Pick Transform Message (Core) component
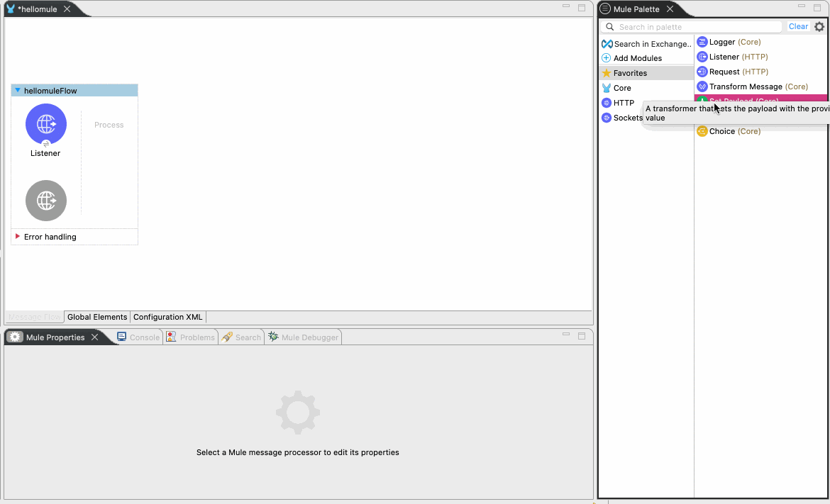 click(x=758, y=86)
